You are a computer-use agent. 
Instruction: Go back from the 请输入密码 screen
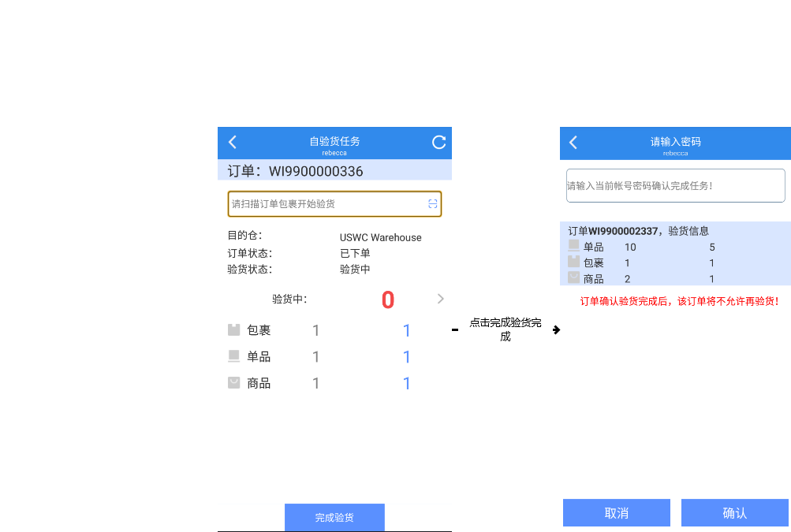(573, 142)
